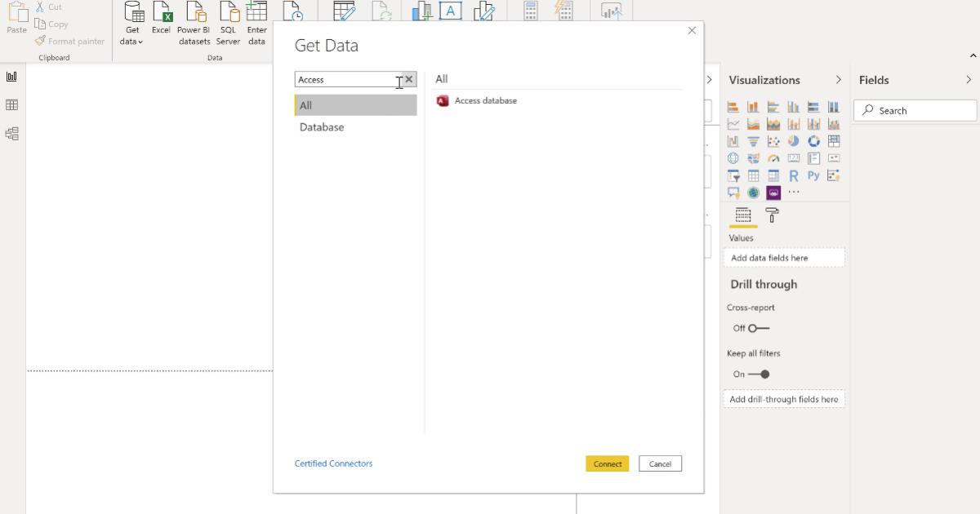The width and height of the screenshot is (980, 514).
Task: Select the Ribbon chart visual
Action: (833, 125)
